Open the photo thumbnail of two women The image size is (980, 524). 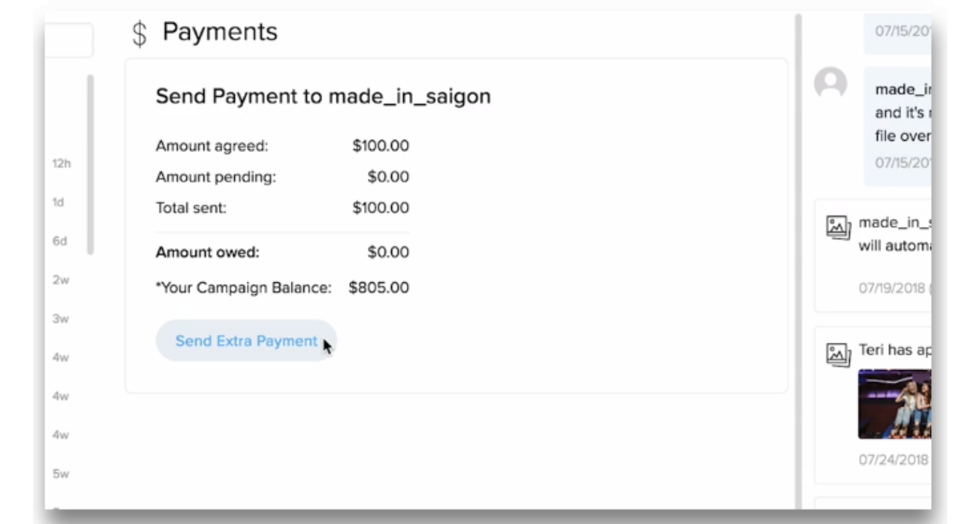[x=894, y=404]
